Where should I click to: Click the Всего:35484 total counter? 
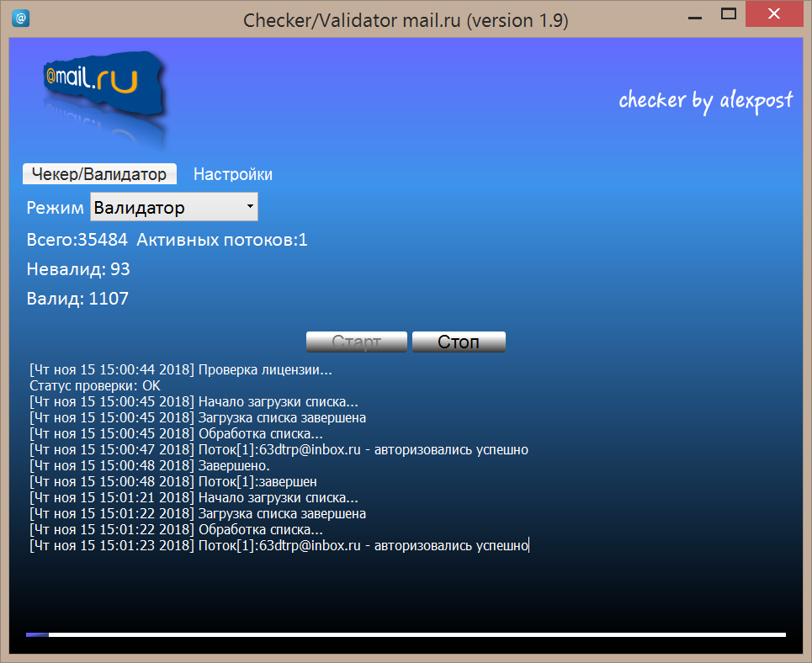tap(77, 240)
